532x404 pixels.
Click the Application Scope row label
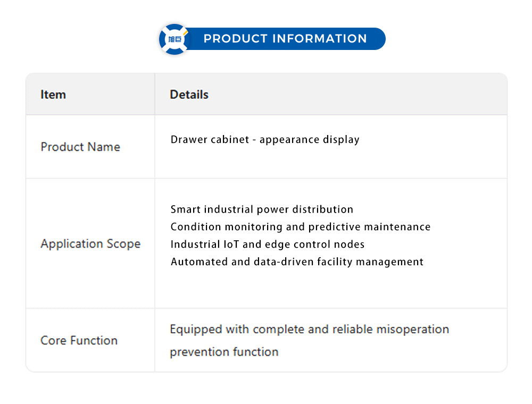(x=90, y=244)
